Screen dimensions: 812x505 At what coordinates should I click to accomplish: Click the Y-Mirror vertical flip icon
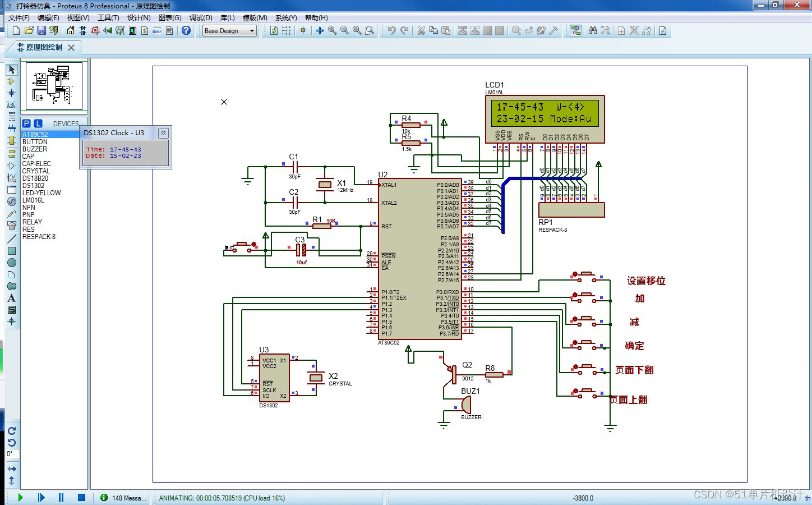(12, 481)
